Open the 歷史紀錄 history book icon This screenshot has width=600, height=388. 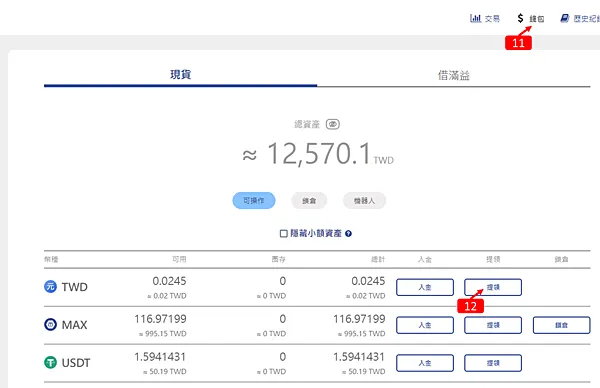[564, 18]
